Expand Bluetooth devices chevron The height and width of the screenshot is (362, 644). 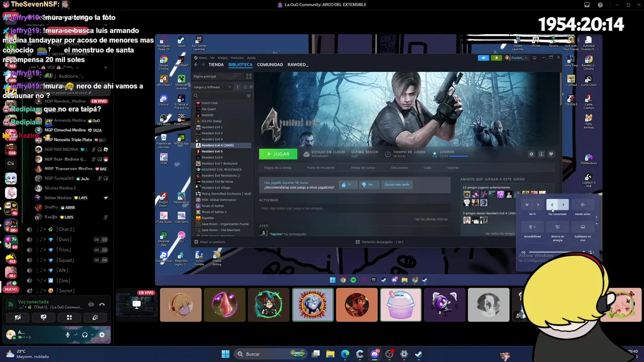pos(563,205)
